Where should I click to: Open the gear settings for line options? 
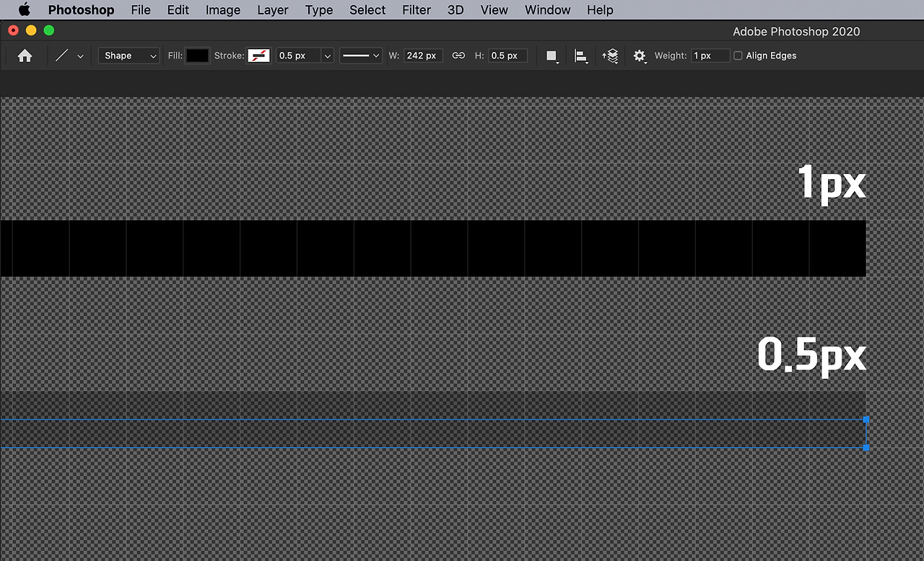point(640,56)
